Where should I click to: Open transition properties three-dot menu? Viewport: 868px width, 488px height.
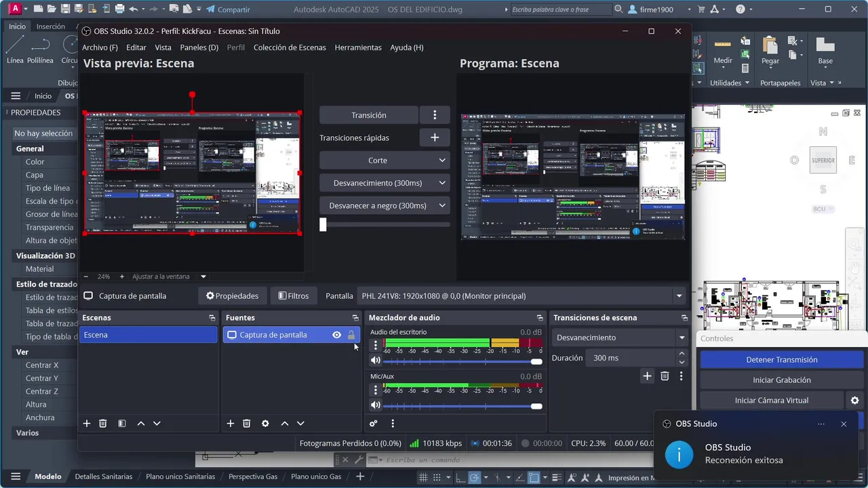pyautogui.click(x=682, y=376)
